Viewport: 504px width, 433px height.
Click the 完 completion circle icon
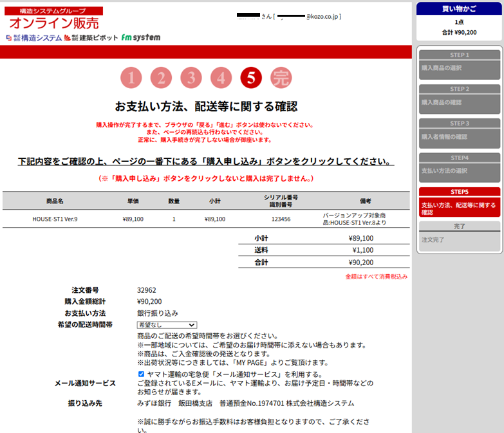point(281,78)
